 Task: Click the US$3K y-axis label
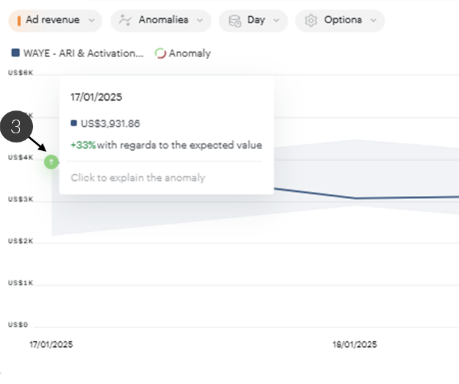pyautogui.click(x=21, y=199)
